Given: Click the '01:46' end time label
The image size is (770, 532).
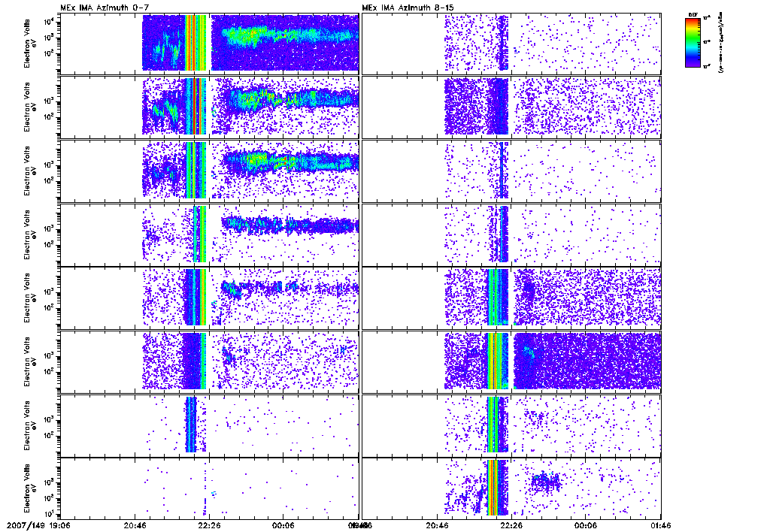Looking at the screenshot, I should pos(661,525).
